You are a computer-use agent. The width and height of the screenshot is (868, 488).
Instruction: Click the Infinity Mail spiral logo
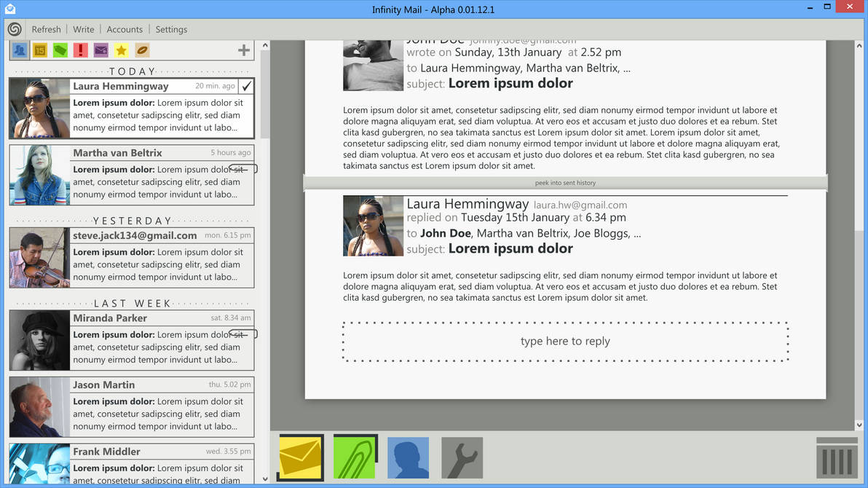pos(15,29)
